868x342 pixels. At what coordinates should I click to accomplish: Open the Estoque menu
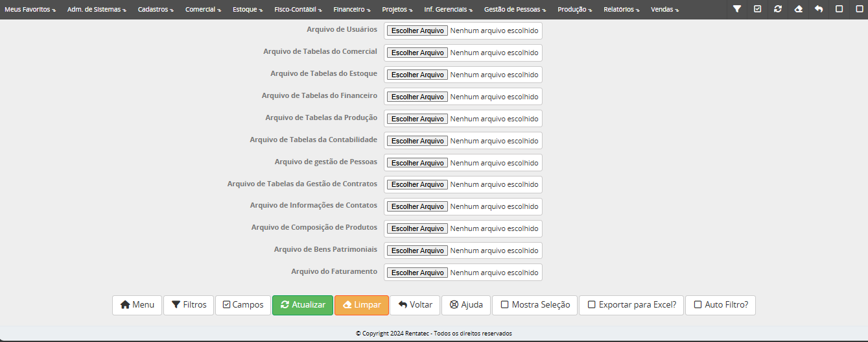point(247,10)
